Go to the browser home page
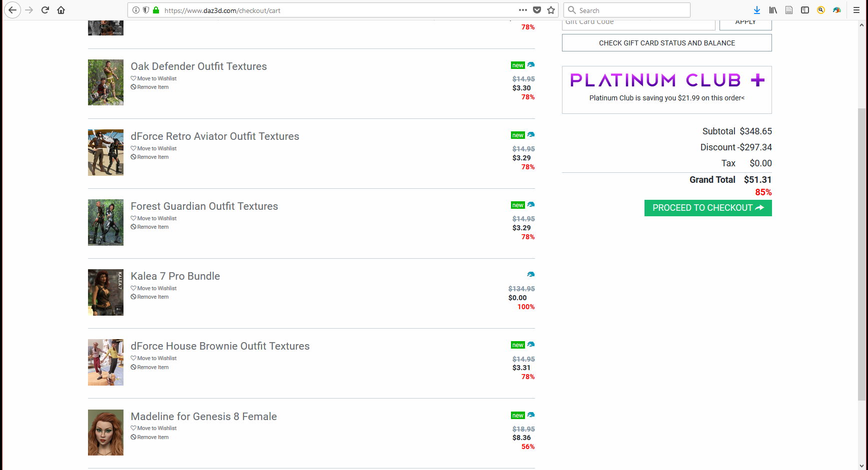 [61, 10]
